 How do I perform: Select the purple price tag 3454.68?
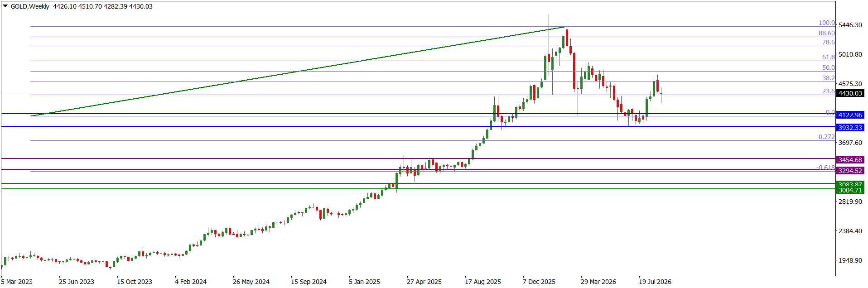pyautogui.click(x=850, y=160)
